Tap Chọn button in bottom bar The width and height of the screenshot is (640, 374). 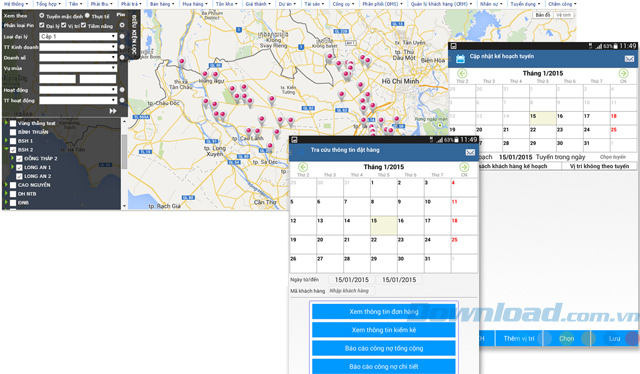566,338
